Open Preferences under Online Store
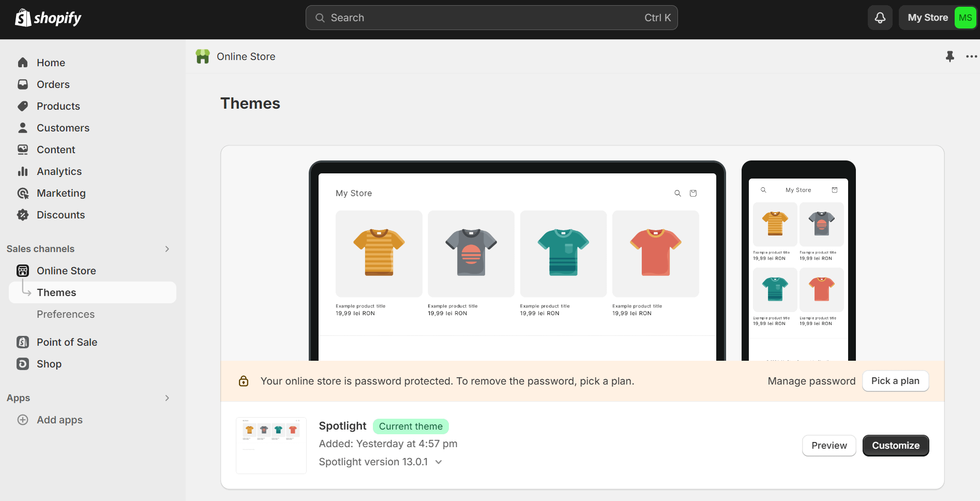Viewport: 980px width, 501px height. click(x=66, y=314)
